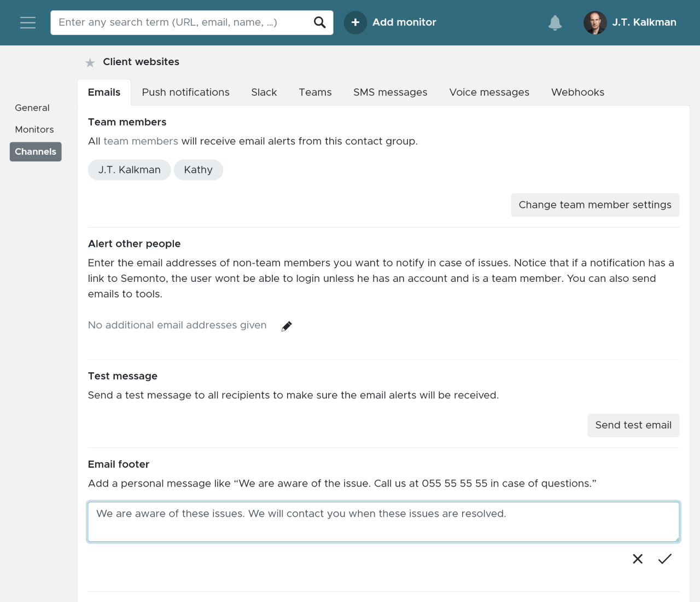Image resolution: width=700 pixels, height=602 pixels.
Task: Click the Send test email button
Action: [633, 425]
